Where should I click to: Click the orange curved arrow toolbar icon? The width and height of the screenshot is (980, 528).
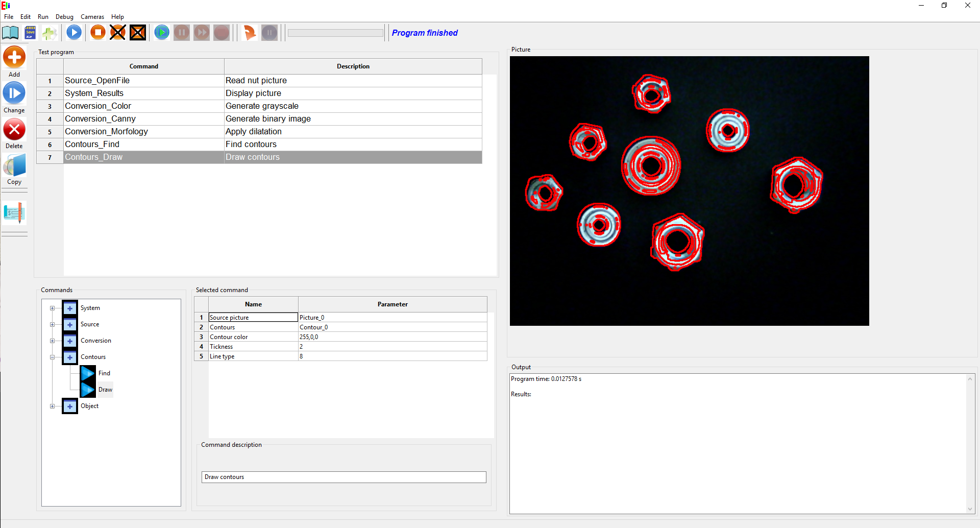point(249,33)
